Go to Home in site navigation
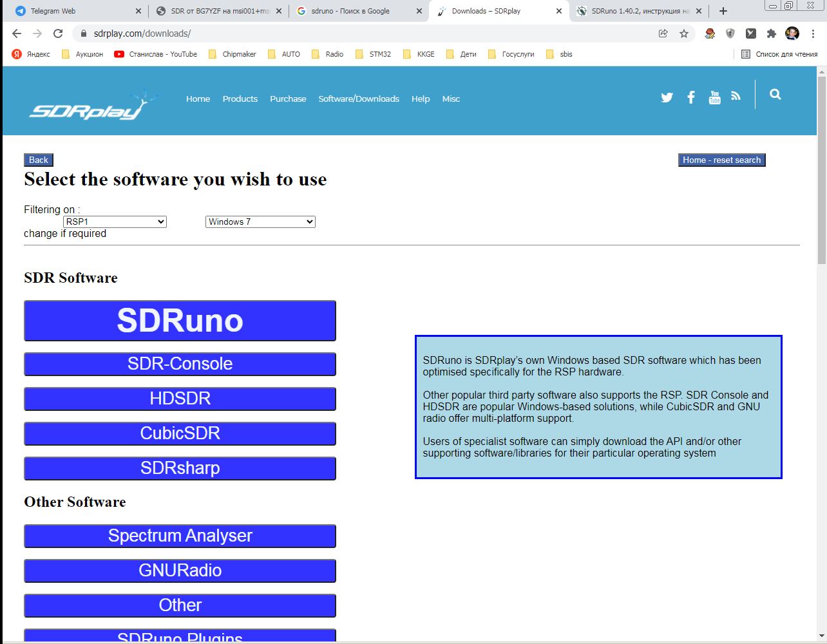This screenshot has height=644, width=827. (x=198, y=99)
